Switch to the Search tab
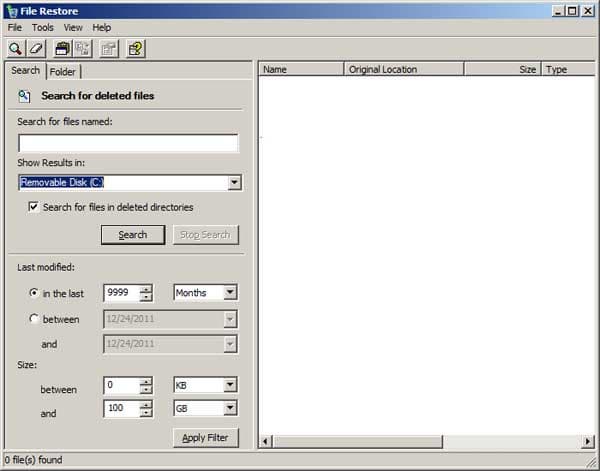This screenshot has height=471, width=600. [26, 70]
